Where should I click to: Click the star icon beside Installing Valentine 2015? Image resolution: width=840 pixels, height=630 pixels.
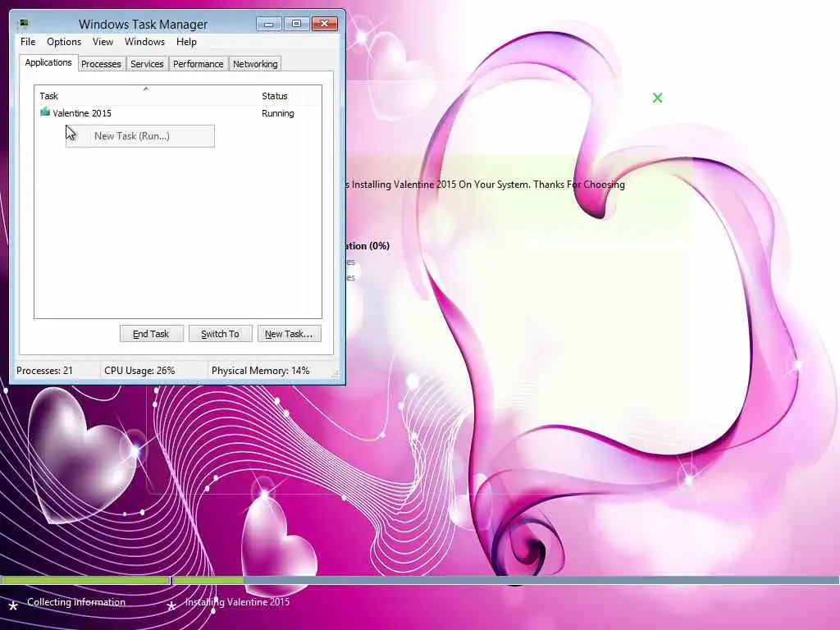[x=171, y=606]
